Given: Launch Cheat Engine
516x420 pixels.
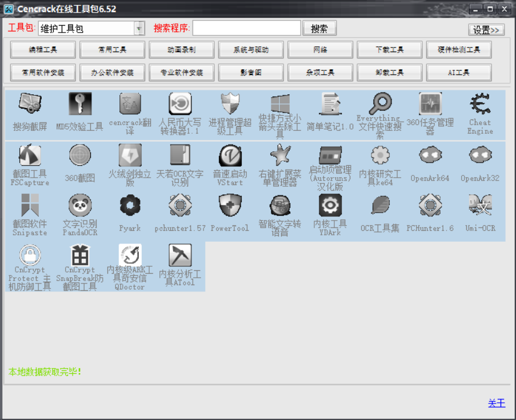Looking at the screenshot, I should [480, 114].
